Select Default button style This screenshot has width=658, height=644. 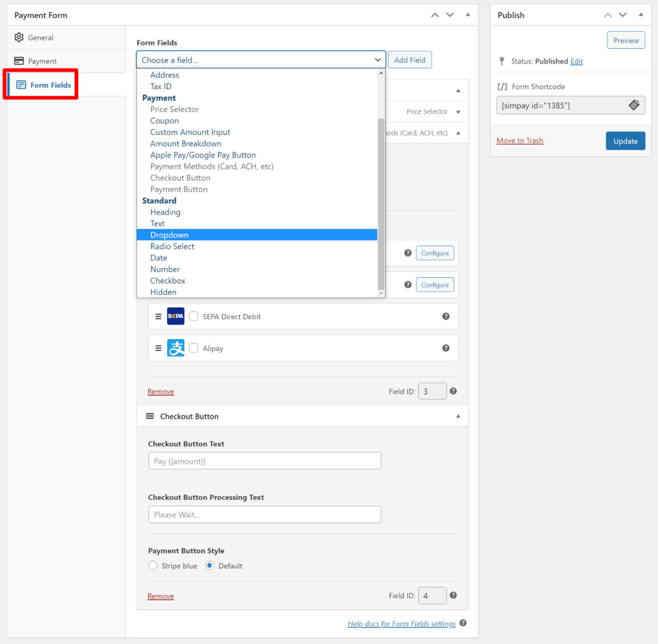(x=210, y=566)
